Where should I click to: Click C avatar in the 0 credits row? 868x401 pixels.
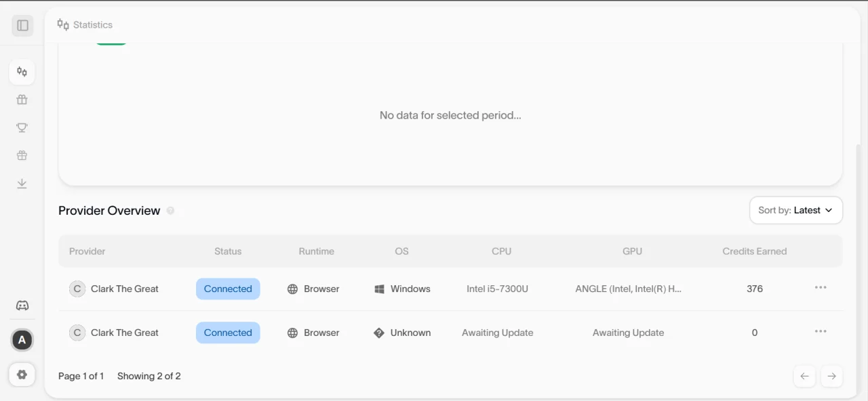(x=77, y=333)
